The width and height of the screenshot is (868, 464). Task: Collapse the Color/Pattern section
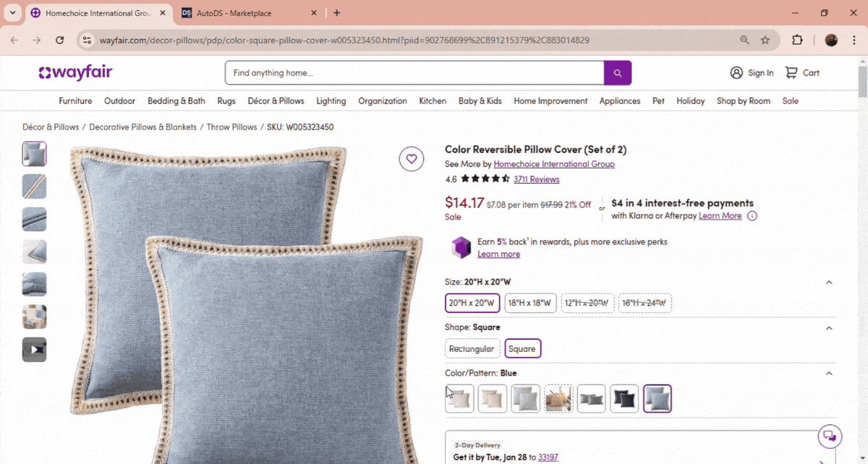pyautogui.click(x=829, y=373)
